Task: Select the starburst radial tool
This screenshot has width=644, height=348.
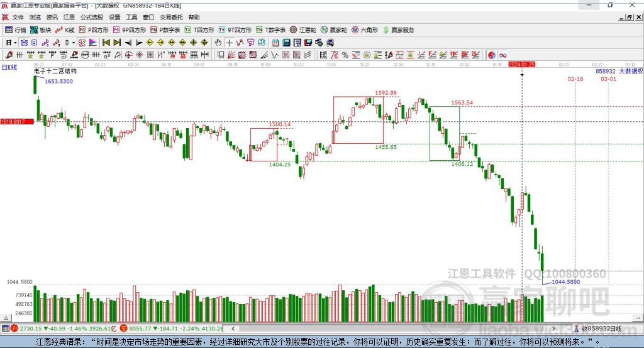Action: click(139, 55)
